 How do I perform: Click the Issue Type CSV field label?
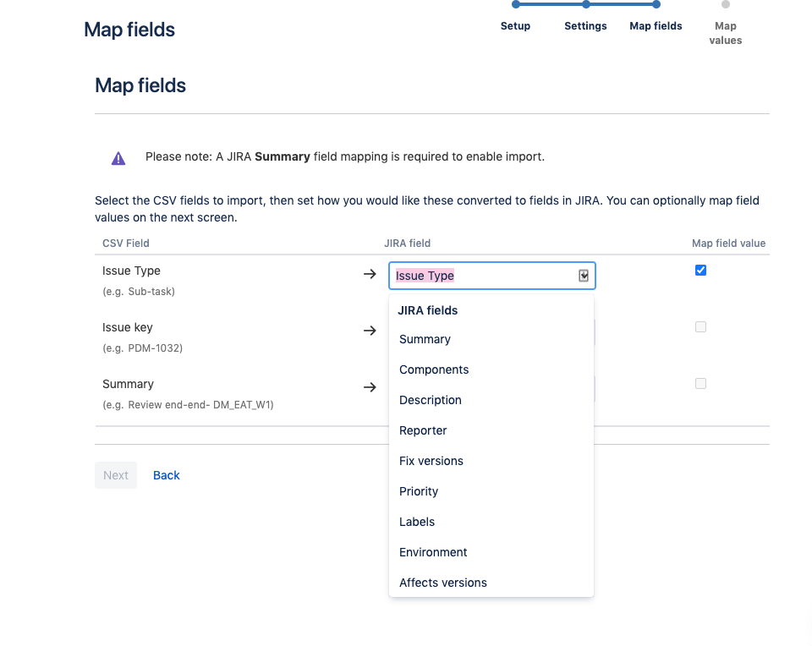click(132, 271)
